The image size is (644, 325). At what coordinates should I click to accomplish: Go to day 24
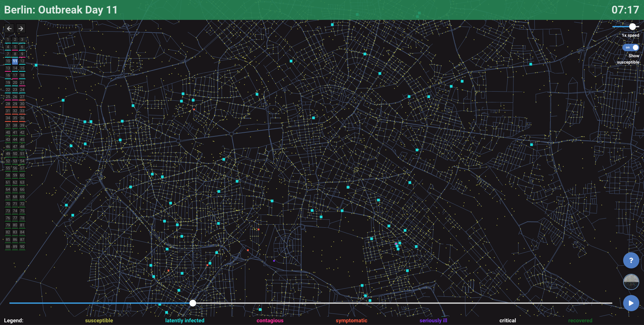click(22, 90)
